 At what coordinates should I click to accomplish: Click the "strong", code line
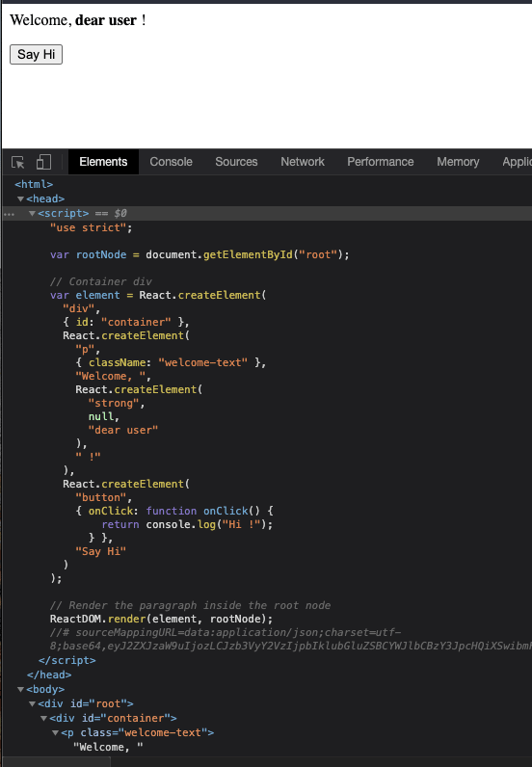click(x=117, y=404)
